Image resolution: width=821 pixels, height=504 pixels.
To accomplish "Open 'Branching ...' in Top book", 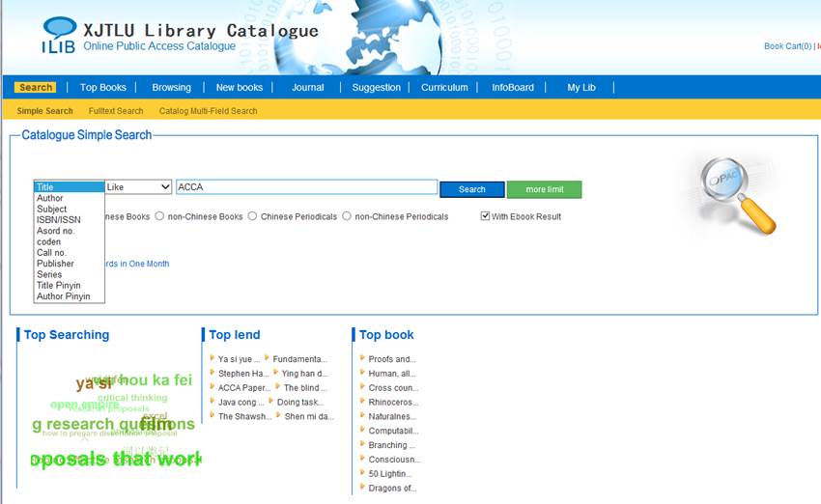I will [x=391, y=445].
